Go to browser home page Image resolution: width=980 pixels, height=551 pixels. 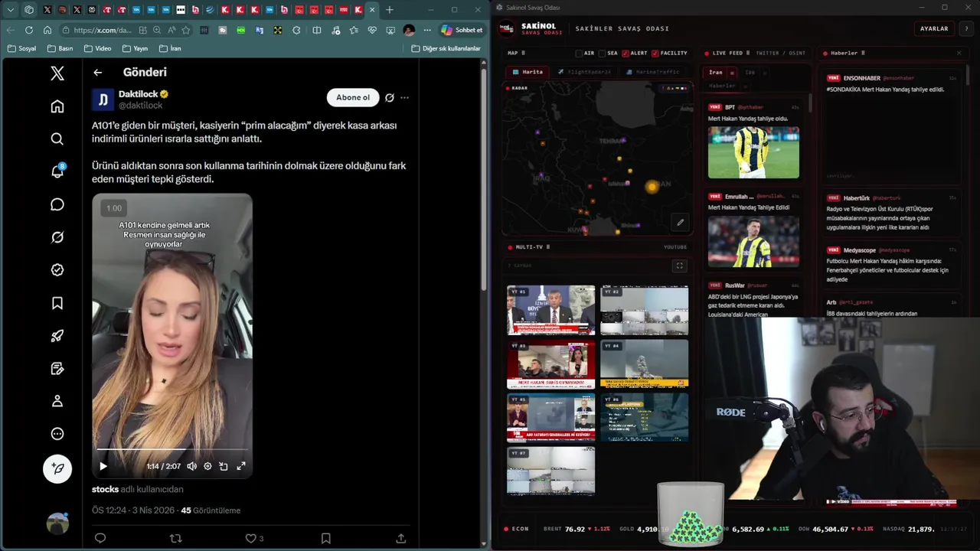[47, 30]
